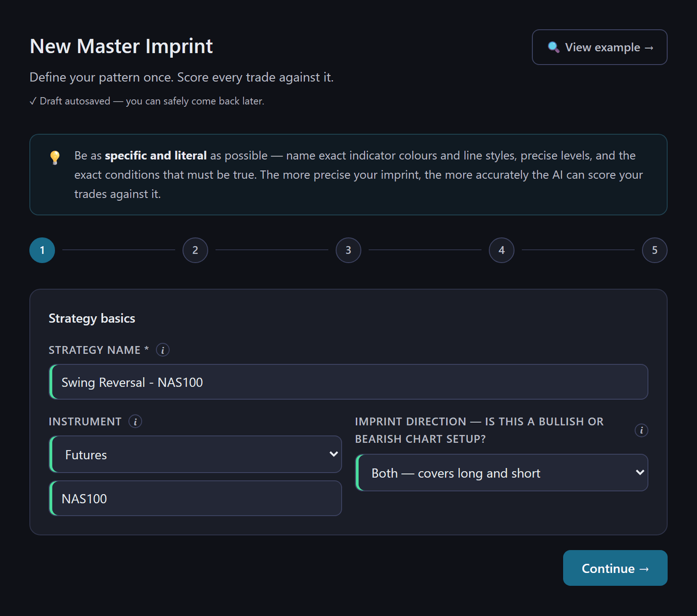
Task: Click the Strategy basics heading
Action: click(x=92, y=318)
